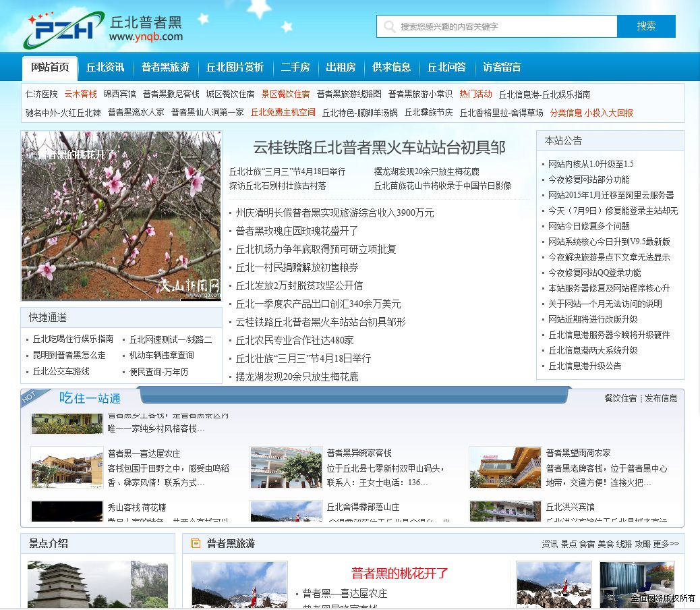
Task: Open announcement 今夜修复网站部分功能
Action: tap(589, 179)
